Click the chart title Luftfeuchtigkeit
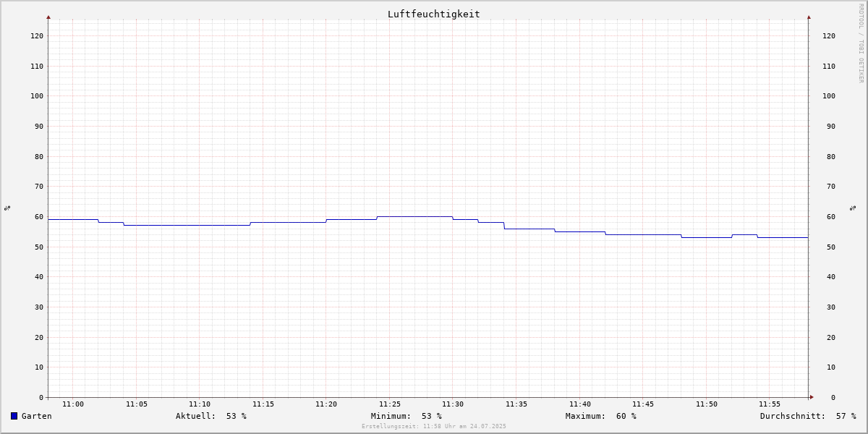868x434 pixels. pyautogui.click(x=434, y=14)
